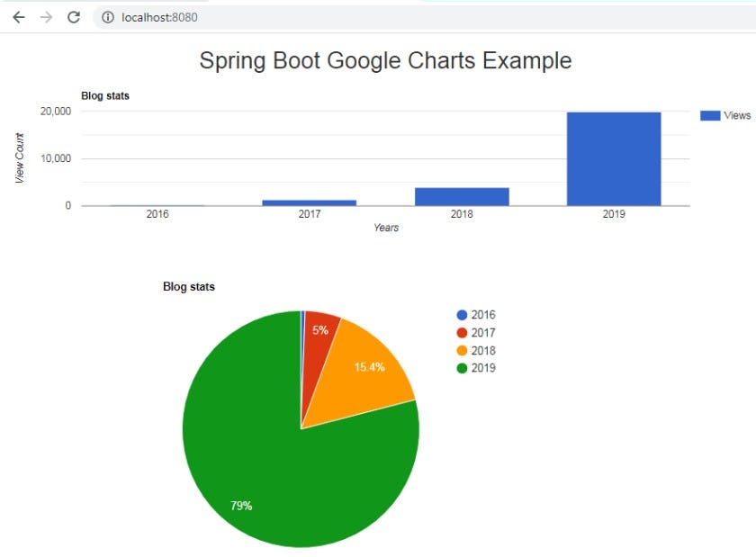Image resolution: width=756 pixels, height=557 pixels.
Task: Reload the localhost:8080 page
Action: [73, 16]
